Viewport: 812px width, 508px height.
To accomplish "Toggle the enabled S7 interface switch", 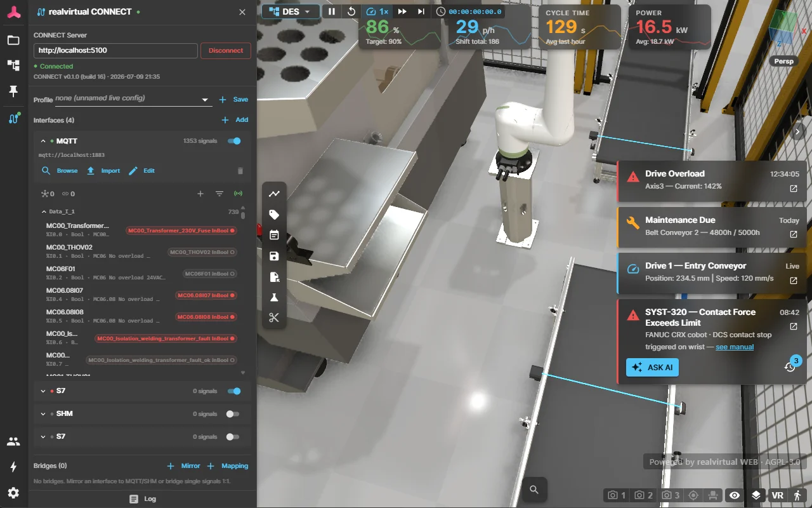I will (x=234, y=391).
